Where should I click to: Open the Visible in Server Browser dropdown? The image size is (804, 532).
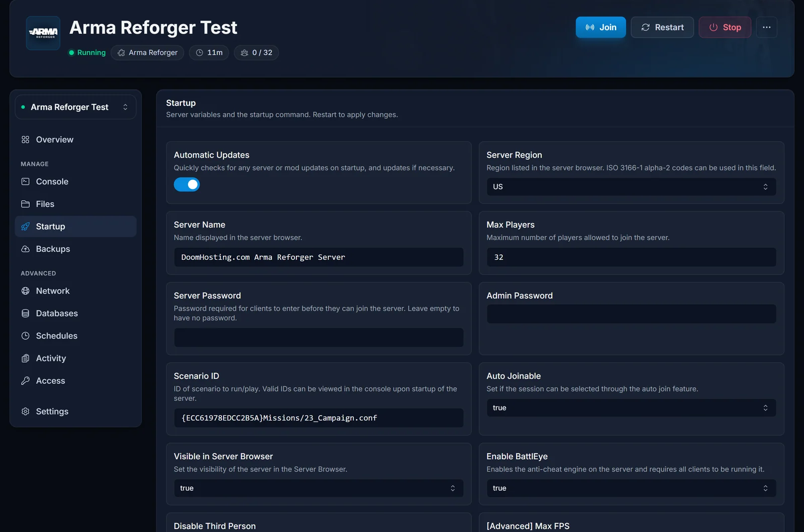[x=319, y=488]
